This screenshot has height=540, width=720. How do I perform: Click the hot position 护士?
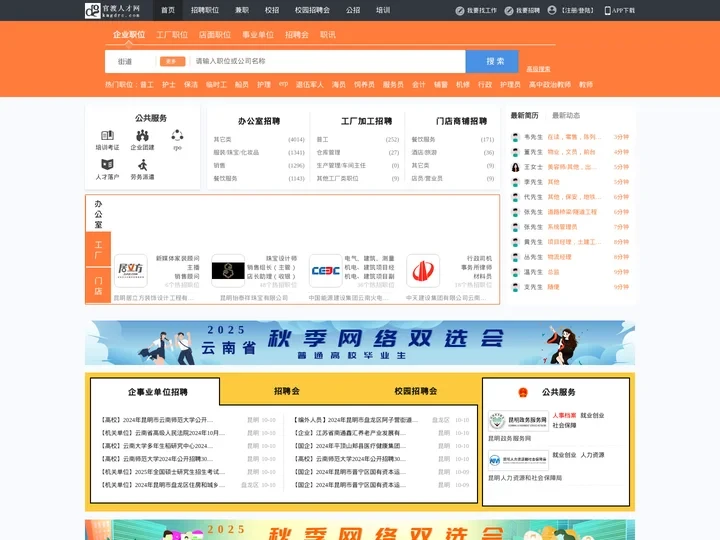(x=169, y=84)
